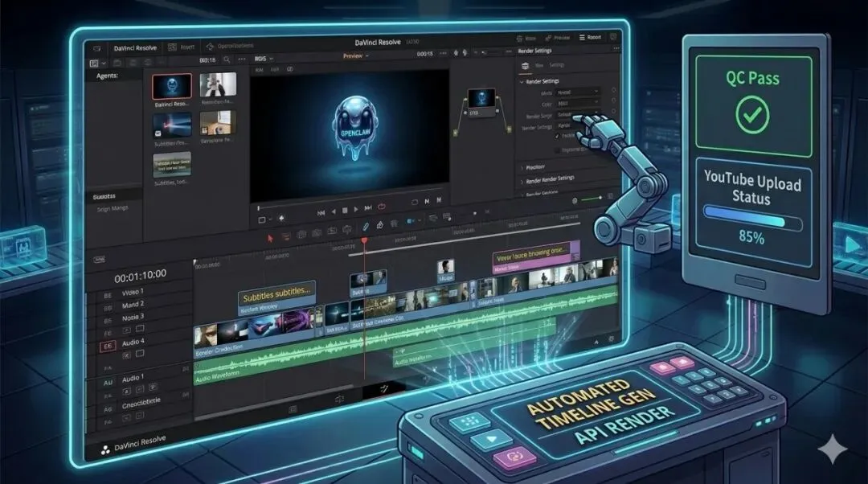Jump to last frame in viewer transport
The width and height of the screenshot is (868, 484).
368,208
